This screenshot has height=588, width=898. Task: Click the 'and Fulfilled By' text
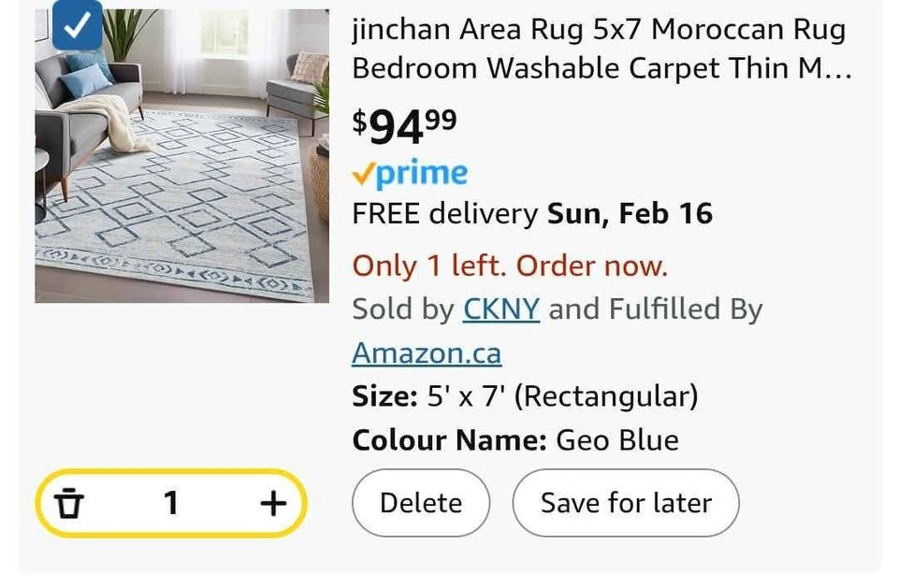[x=655, y=309]
